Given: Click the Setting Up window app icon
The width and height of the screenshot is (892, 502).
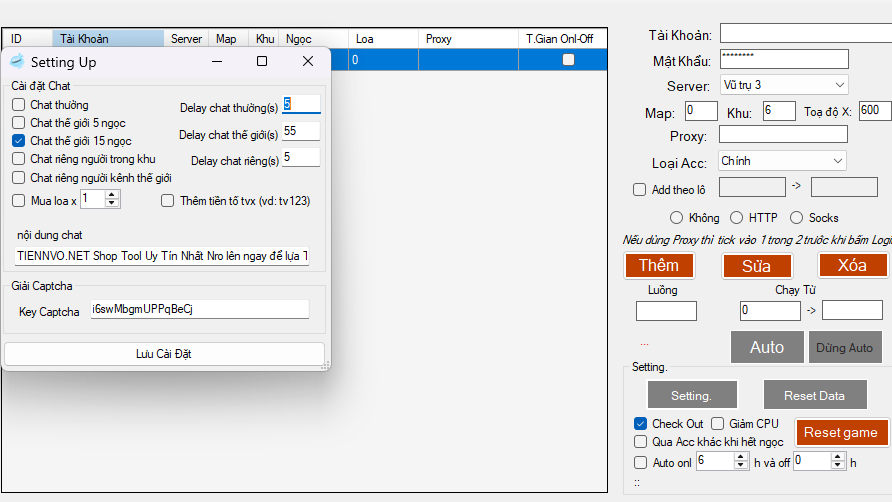Looking at the screenshot, I should coord(17,62).
